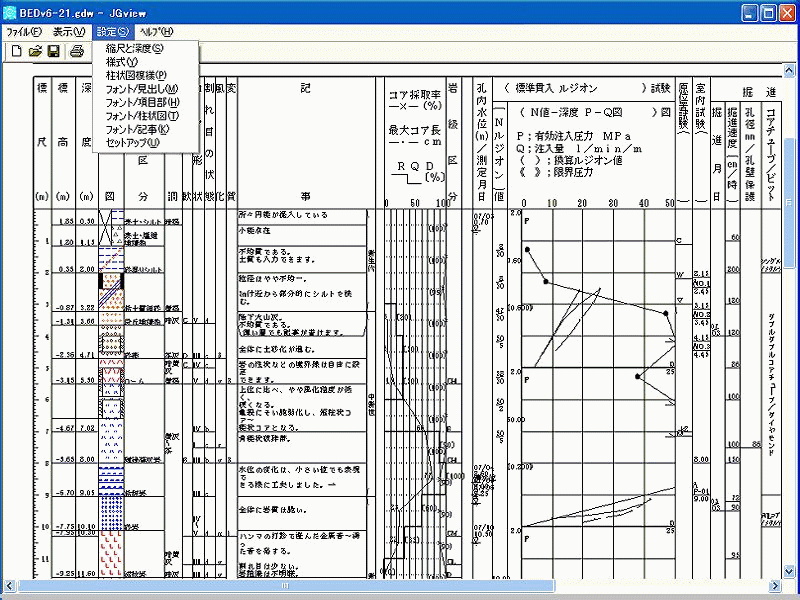Image resolution: width=800 pixels, height=600 pixels.
Task: Click the Print toolbar icon
Action: (x=76, y=51)
